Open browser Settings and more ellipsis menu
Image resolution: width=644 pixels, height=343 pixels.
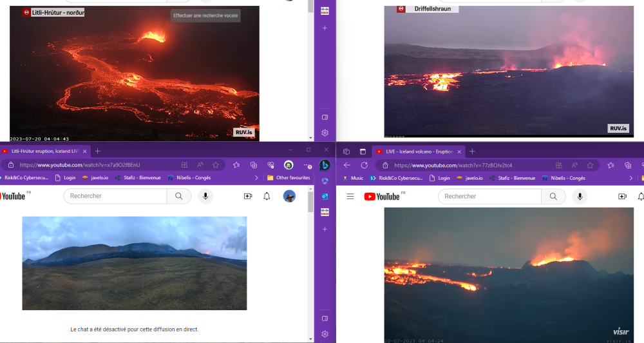pyautogui.click(x=307, y=165)
